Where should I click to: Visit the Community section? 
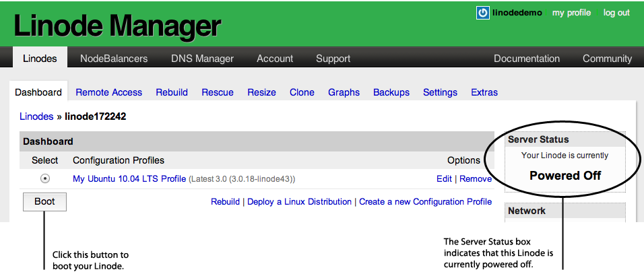(607, 59)
